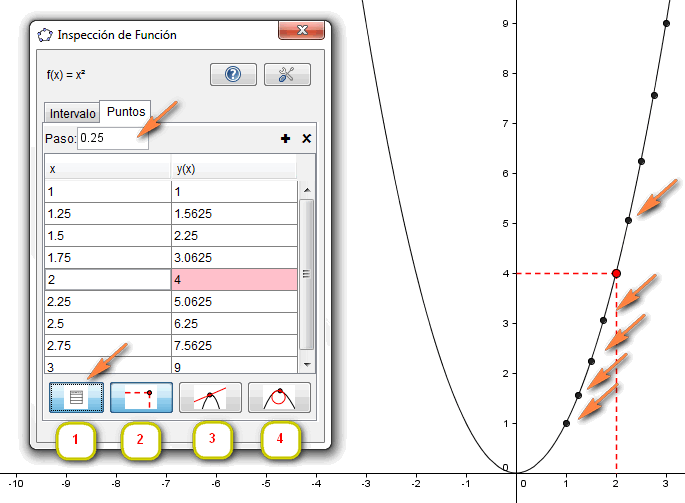Select the x cell with value 2.25
This screenshot has width=685, height=503.
108,302
